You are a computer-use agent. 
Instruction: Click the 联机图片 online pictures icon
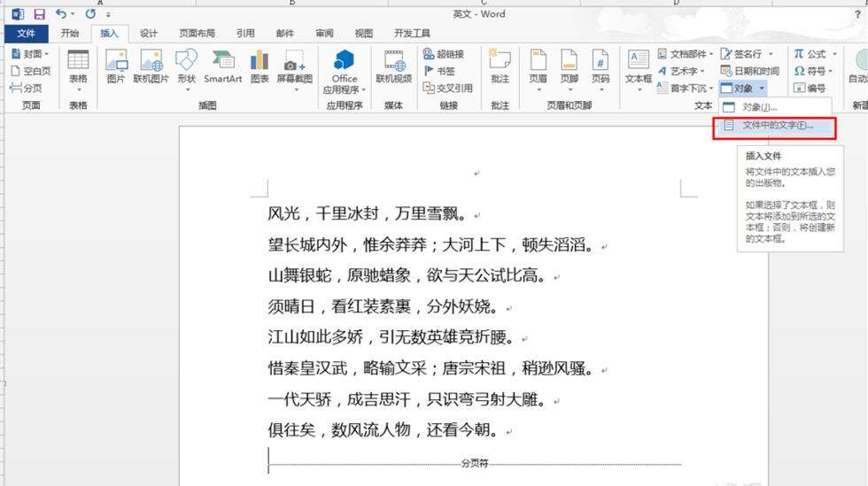coord(151,66)
